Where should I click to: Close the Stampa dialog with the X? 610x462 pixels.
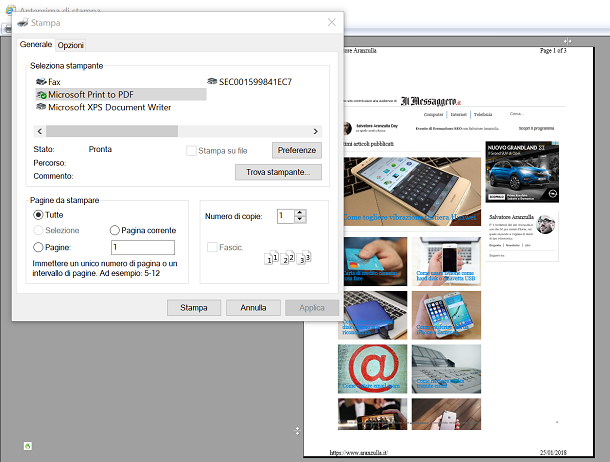coord(331,22)
